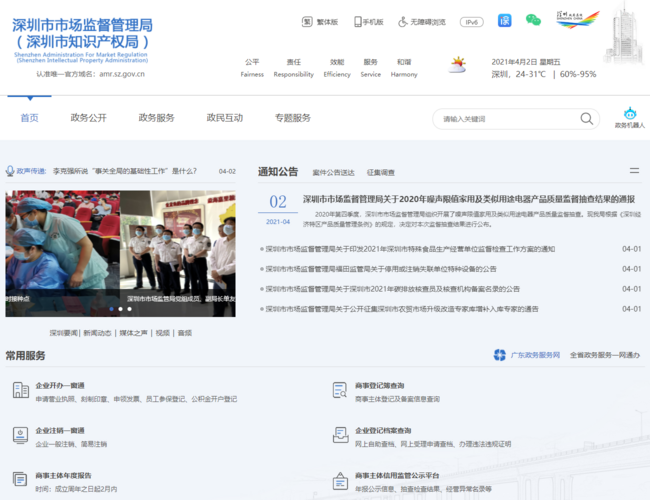Screen dimensions: 650x500
Task: Click the 商事登记簿查询 search-document icon
Action: (x=340, y=390)
